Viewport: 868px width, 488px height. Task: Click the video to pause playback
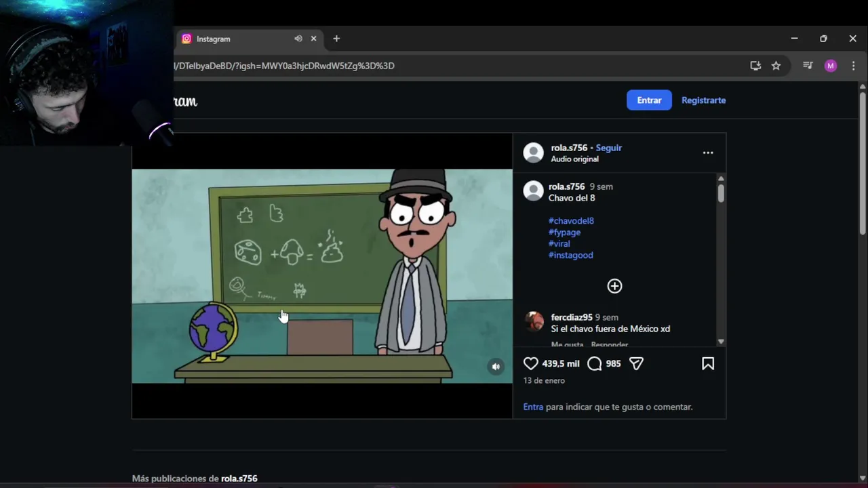322,276
